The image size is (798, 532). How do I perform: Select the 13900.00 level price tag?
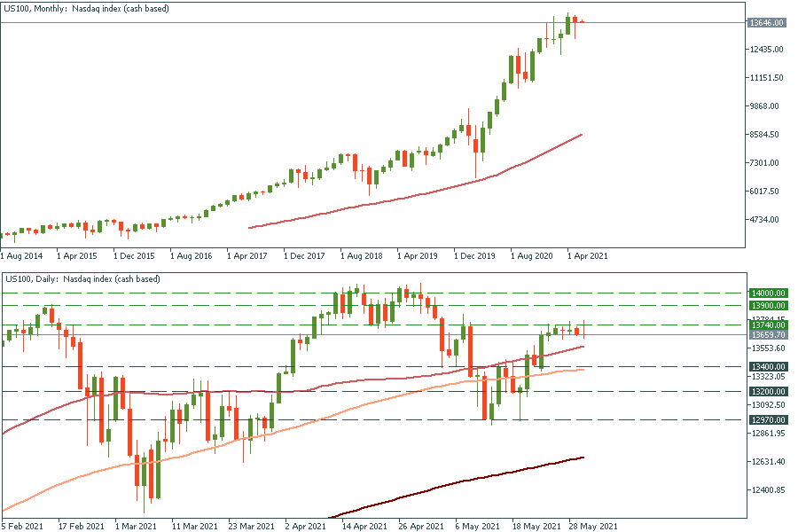click(x=768, y=306)
